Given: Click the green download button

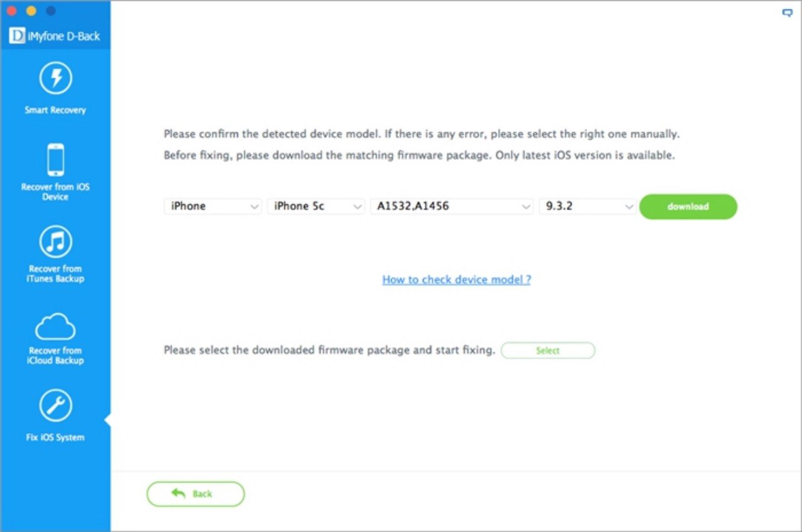Looking at the screenshot, I should point(688,206).
